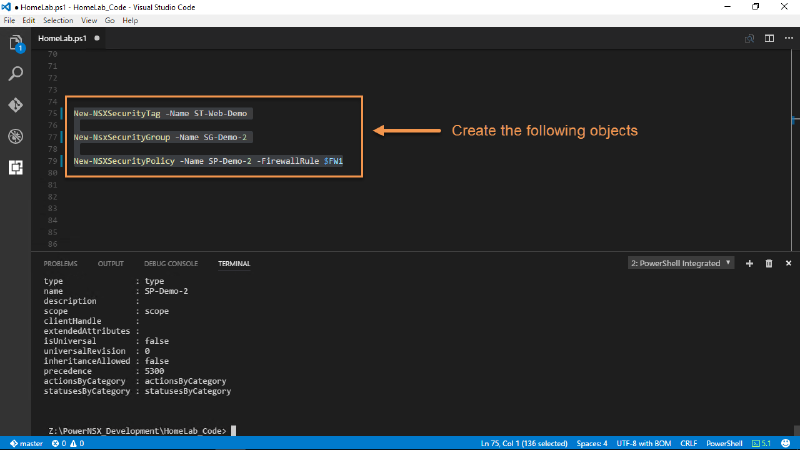Open the Selection menu
Viewport: 800px width, 450px height.
58,20
